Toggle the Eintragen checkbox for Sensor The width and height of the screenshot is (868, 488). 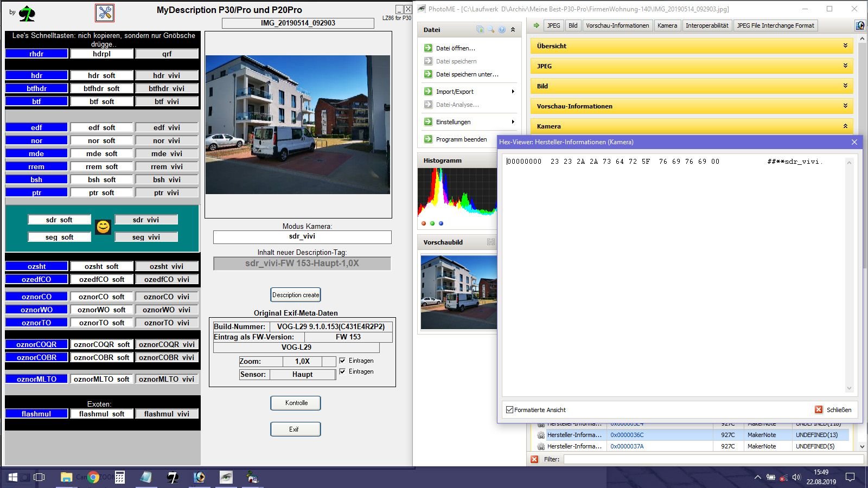342,371
